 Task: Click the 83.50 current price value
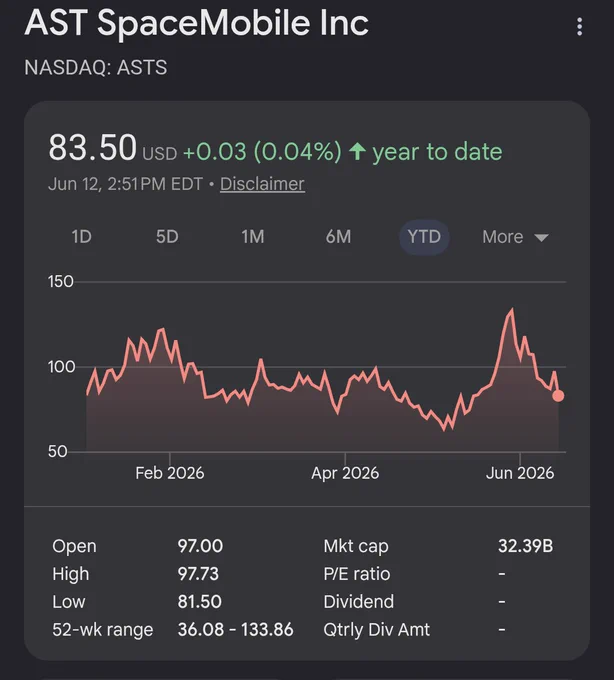point(92,148)
